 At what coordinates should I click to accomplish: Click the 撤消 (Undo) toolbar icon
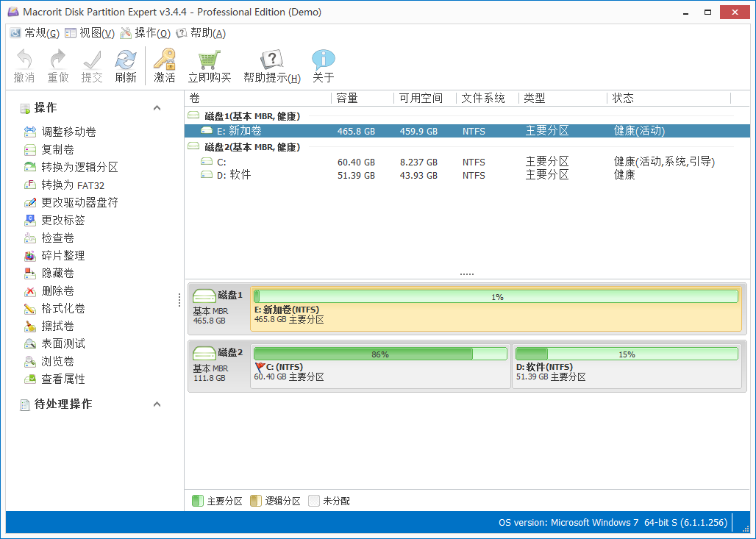(24, 60)
